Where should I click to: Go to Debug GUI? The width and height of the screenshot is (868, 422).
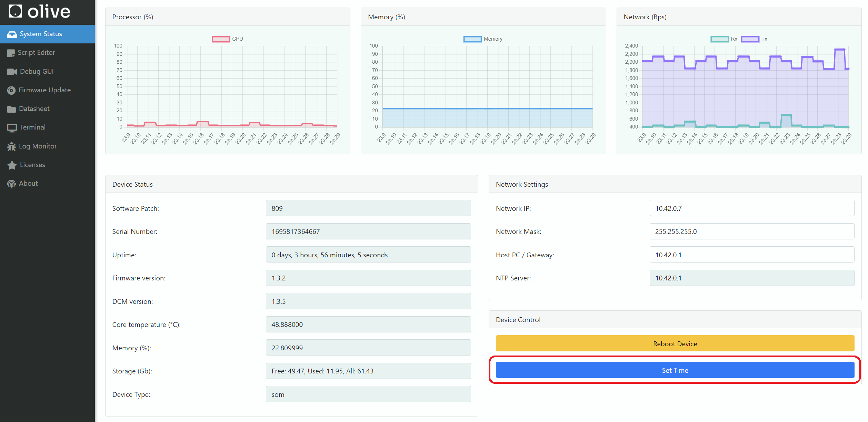click(47, 72)
